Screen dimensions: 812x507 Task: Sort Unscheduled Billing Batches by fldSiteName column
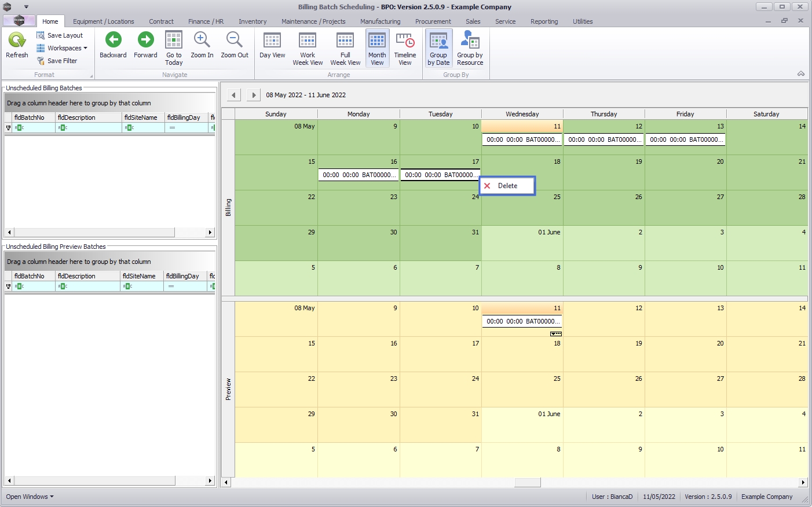pos(143,117)
